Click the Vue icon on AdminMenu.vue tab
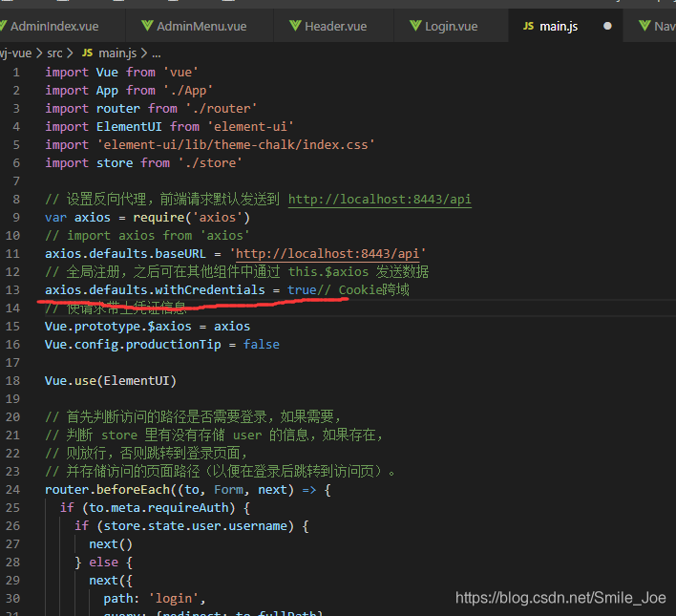Screen dimensions: 676x616 [x=146, y=26]
